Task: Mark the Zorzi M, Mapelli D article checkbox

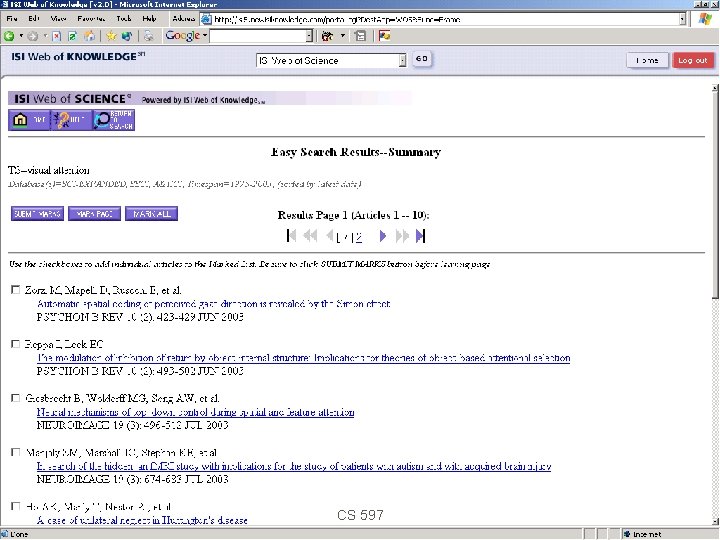Action: [16, 290]
